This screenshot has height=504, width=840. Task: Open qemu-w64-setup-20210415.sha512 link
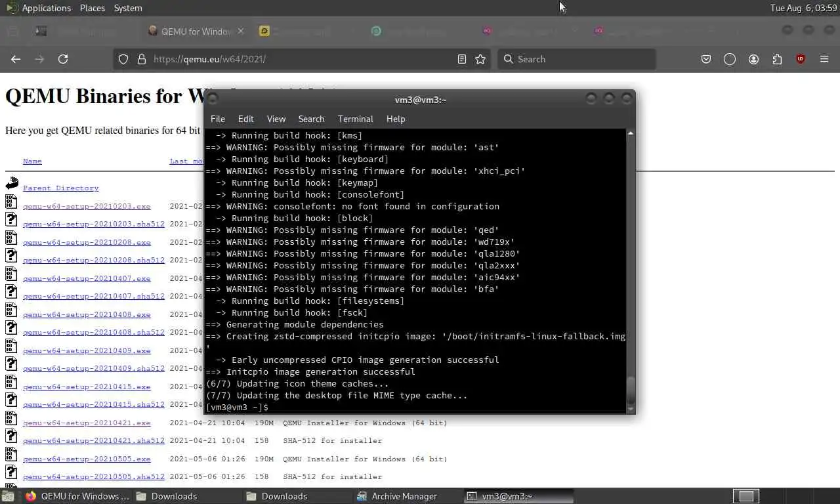(94, 404)
